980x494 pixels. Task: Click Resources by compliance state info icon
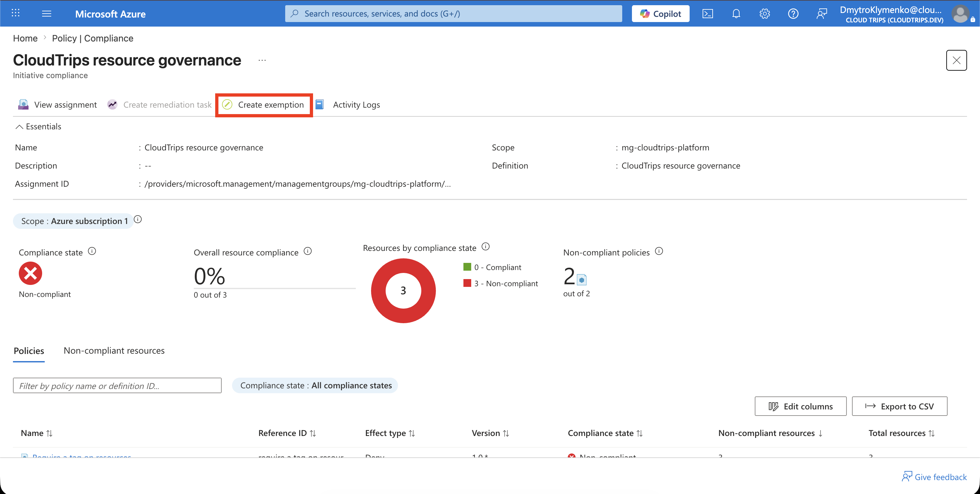pyautogui.click(x=486, y=247)
